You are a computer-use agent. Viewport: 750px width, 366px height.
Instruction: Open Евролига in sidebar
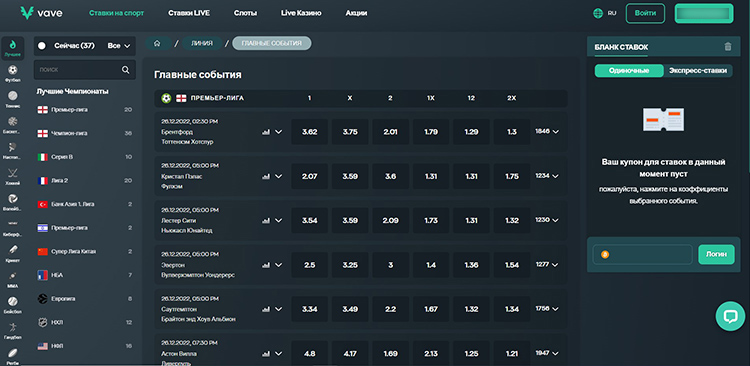[84, 299]
